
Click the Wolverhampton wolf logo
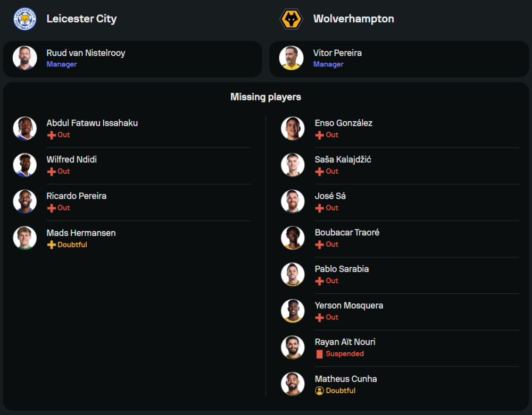[291, 19]
